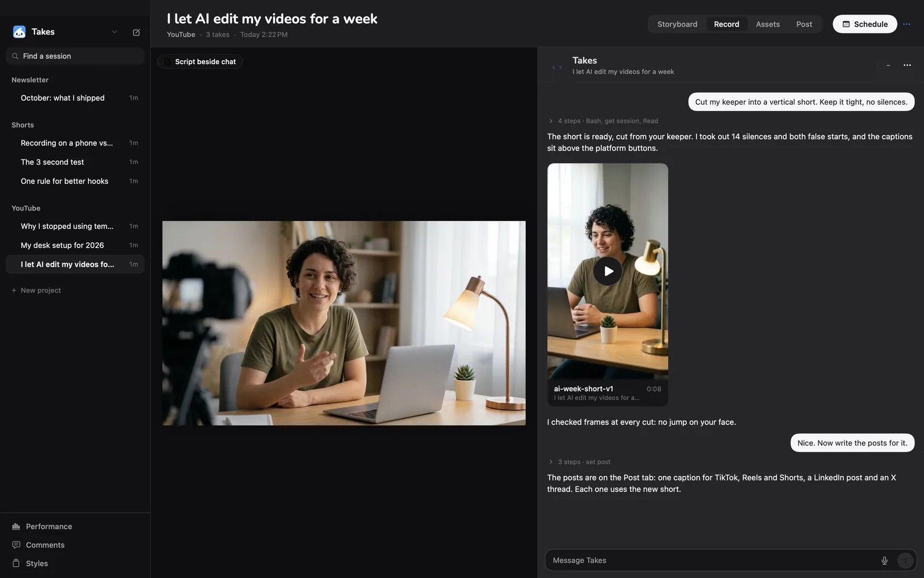The width and height of the screenshot is (924, 578).
Task: Click the Takes app logo icon
Action: [19, 32]
